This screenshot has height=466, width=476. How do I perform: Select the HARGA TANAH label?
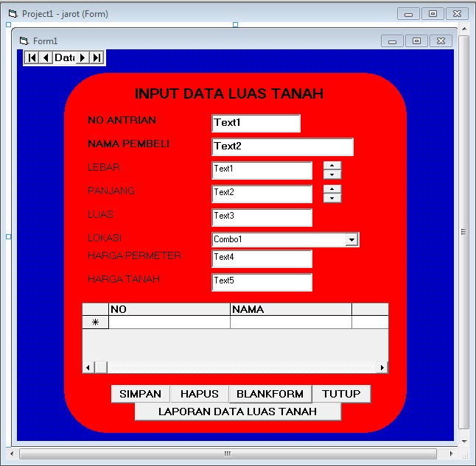[124, 280]
